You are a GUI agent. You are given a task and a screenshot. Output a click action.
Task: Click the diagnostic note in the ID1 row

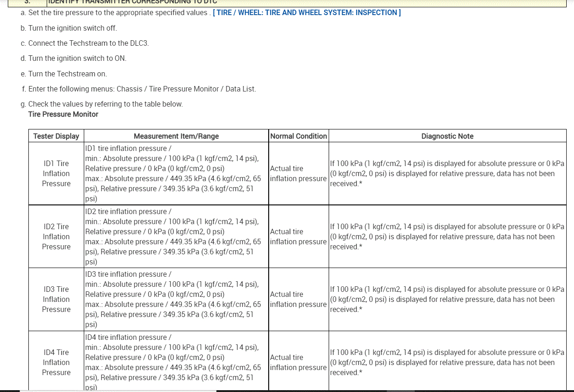[447, 173]
